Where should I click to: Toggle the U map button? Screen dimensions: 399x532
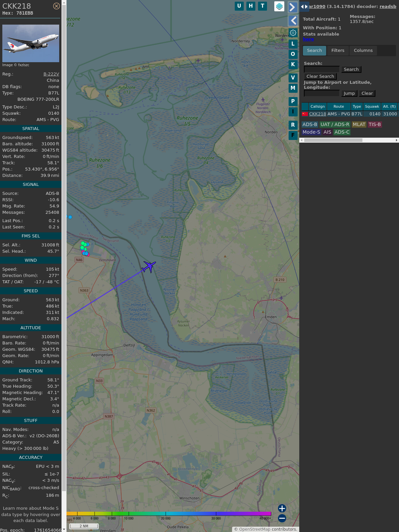239,6
